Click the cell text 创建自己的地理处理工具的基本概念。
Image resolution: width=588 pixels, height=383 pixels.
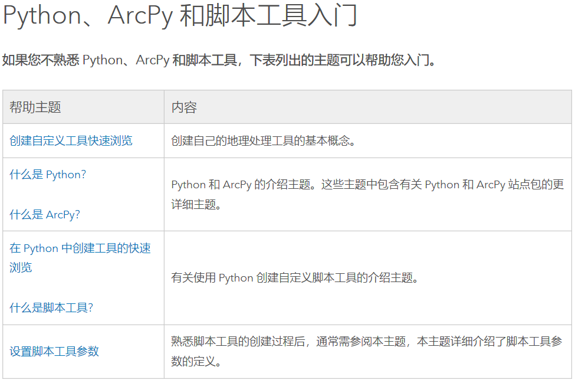[264, 140]
